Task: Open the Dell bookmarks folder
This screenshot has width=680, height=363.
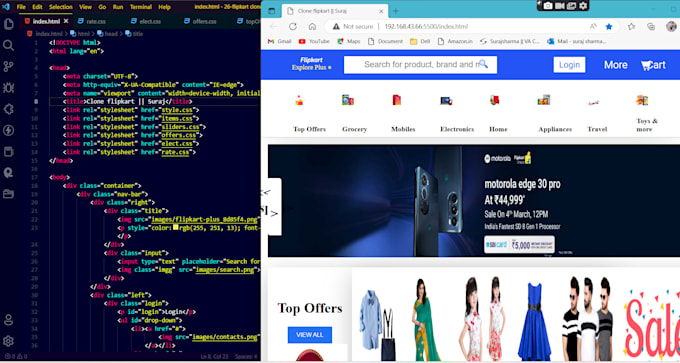Action: [x=420, y=42]
